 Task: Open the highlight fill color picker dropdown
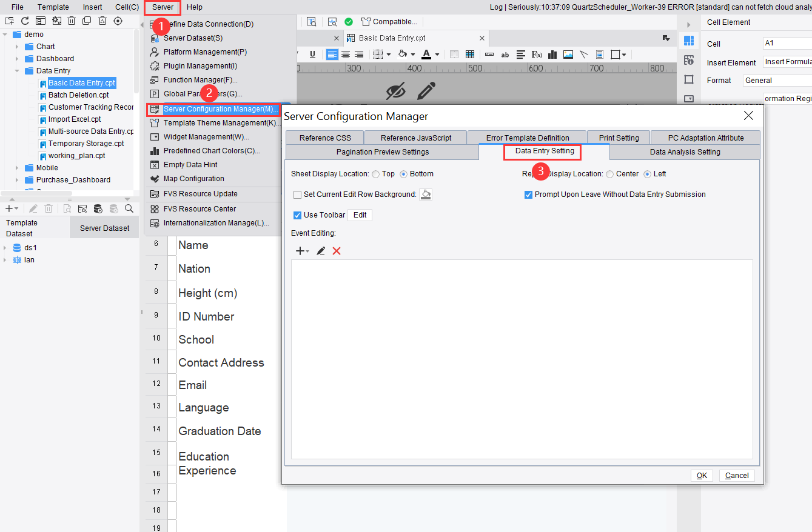point(414,54)
